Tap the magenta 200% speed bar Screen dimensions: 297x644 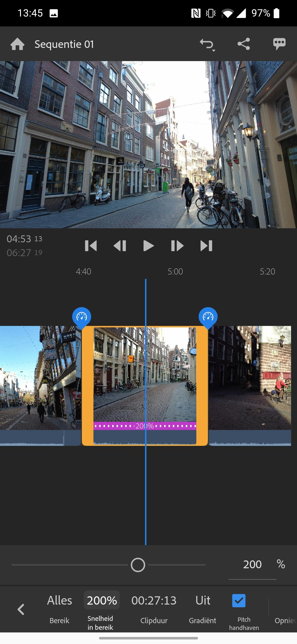point(145,426)
